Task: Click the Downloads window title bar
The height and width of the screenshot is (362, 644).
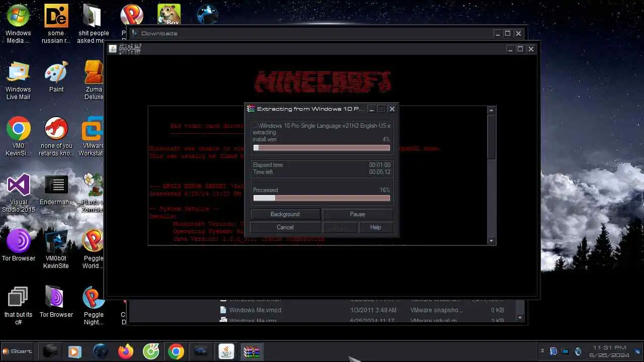Action: 327,33
